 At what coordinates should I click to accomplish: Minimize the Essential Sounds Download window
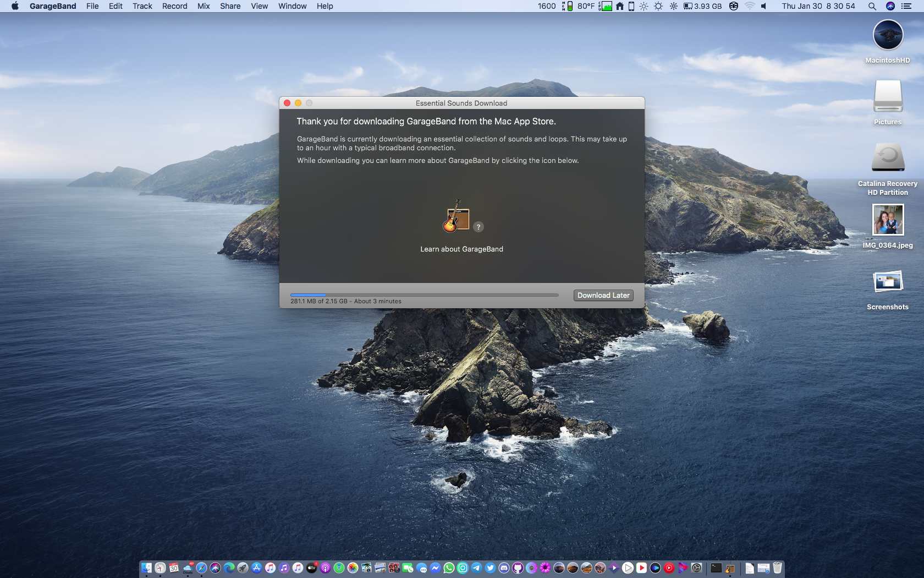click(x=298, y=103)
